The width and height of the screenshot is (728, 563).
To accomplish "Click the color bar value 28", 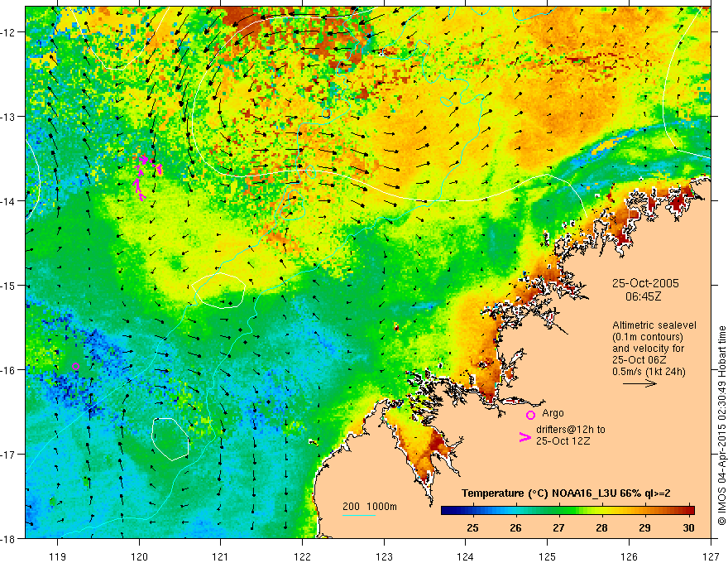I will [x=601, y=527].
